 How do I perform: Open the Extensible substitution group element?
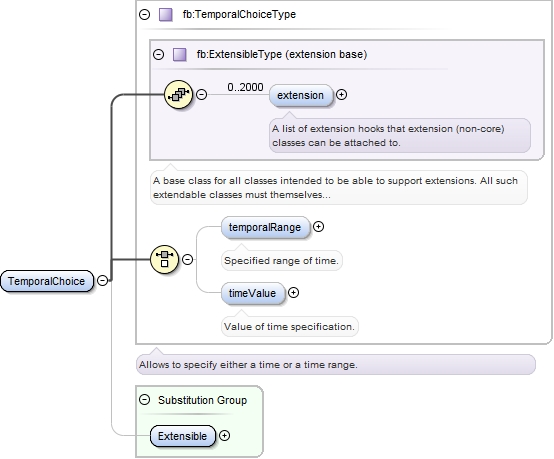pos(183,436)
